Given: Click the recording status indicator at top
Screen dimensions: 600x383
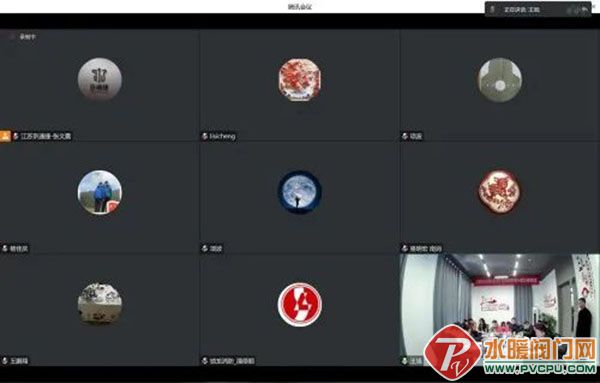Looking at the screenshot, I should point(24,37).
